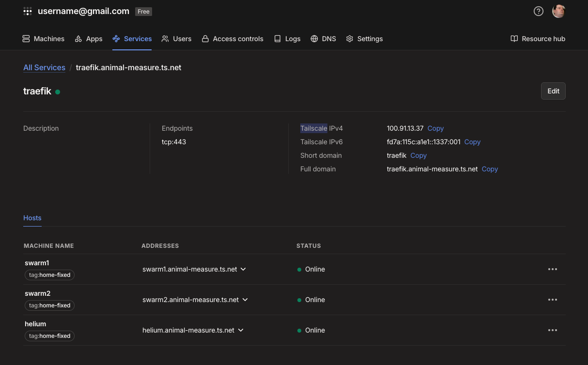Image resolution: width=588 pixels, height=365 pixels.
Task: Click the traefik.animal-measure.ts.net breadcrumb text
Action: (128, 67)
